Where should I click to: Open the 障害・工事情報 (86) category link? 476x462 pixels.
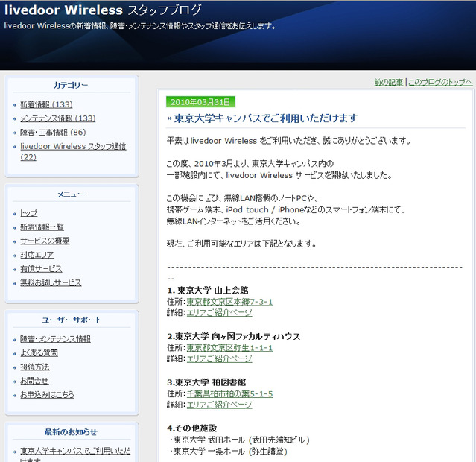point(53,133)
